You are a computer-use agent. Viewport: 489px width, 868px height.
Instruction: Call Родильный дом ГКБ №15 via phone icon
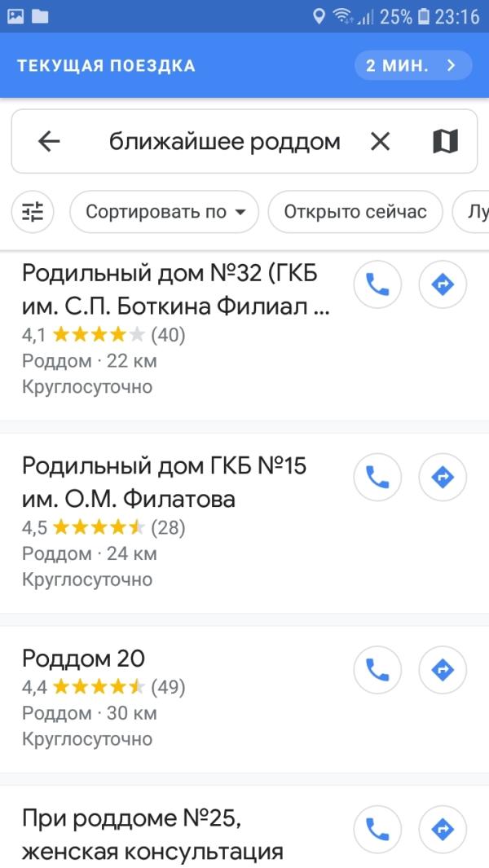coord(377,477)
